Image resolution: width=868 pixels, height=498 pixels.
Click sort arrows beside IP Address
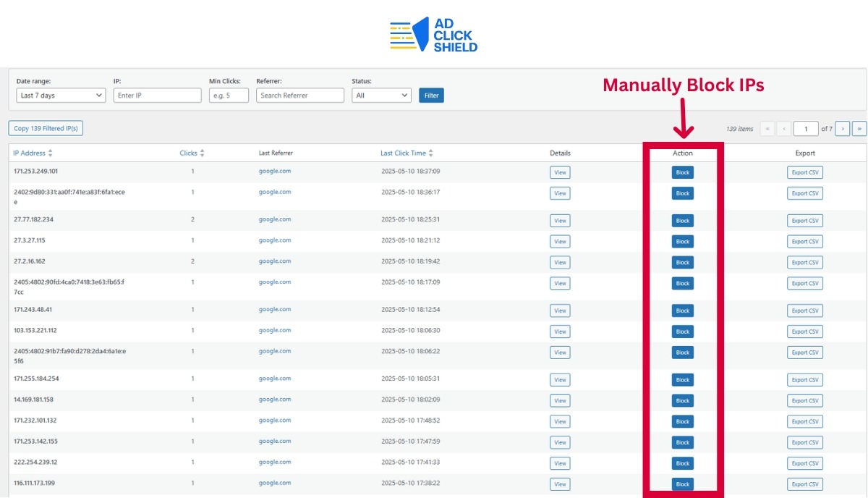tap(50, 153)
